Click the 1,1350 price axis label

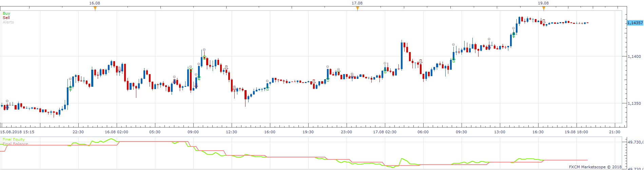click(635, 103)
